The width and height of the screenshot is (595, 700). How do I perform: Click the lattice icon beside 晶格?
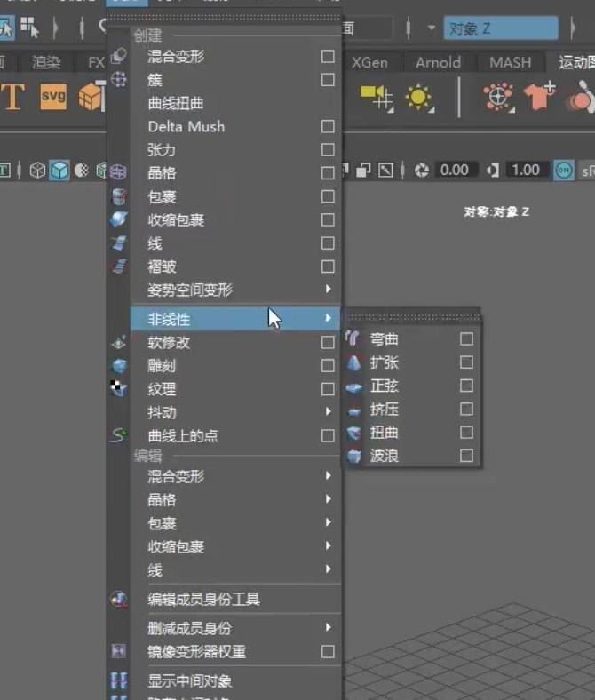click(118, 172)
